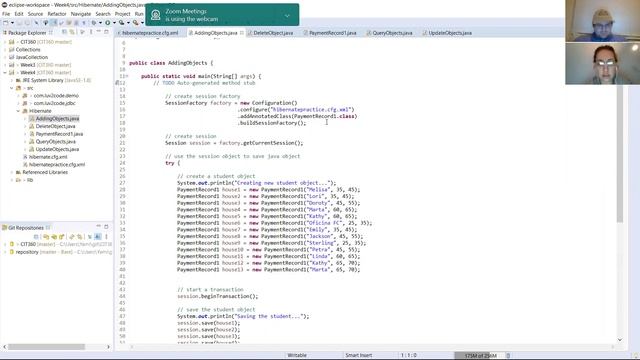Expand the Zoom Meetings notification chevron
640x360 pixels.
point(287,16)
